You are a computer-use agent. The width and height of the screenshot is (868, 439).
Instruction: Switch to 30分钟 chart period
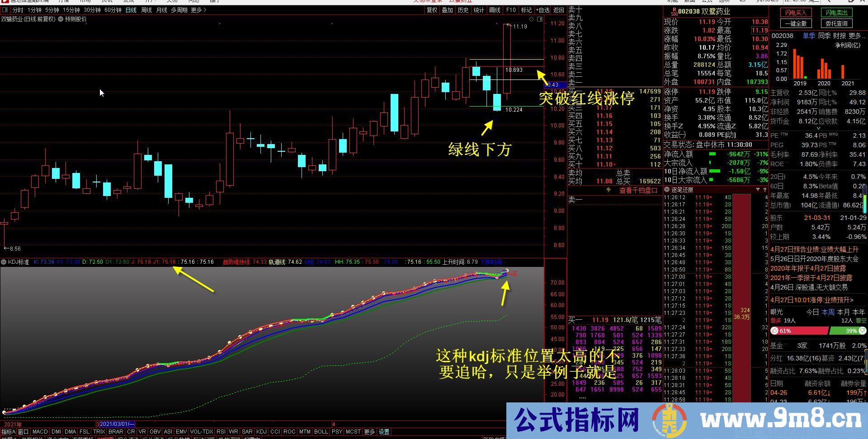[92, 9]
